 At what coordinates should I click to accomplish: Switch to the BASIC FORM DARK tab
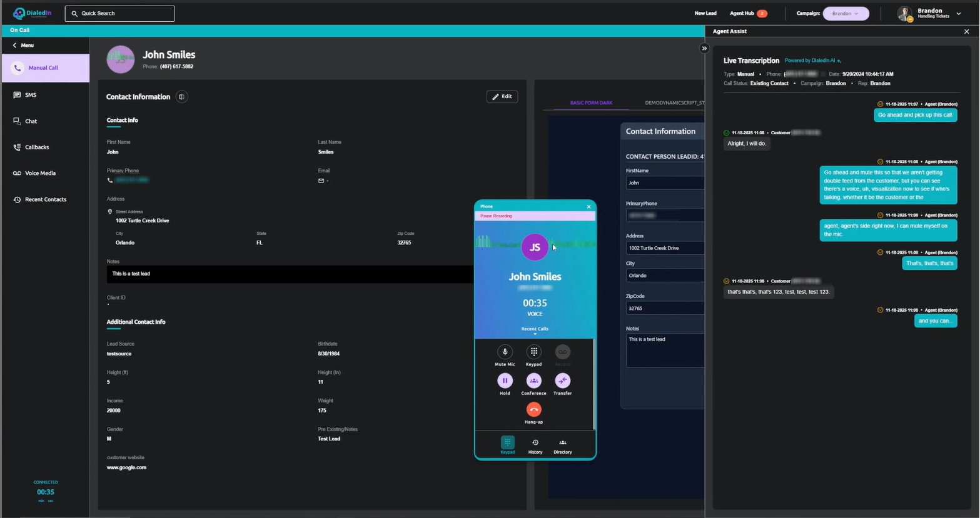591,103
